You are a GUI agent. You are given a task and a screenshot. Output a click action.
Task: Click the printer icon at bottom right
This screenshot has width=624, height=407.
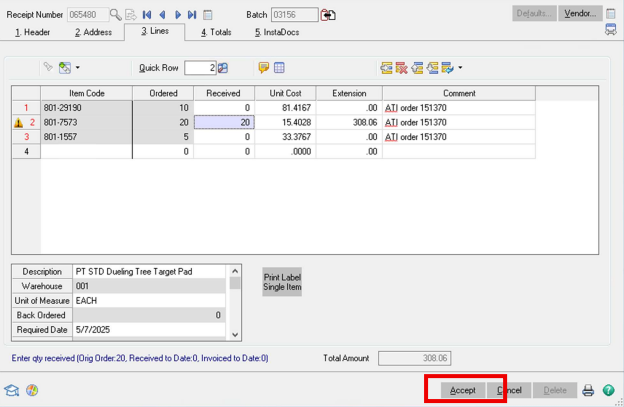click(x=589, y=390)
